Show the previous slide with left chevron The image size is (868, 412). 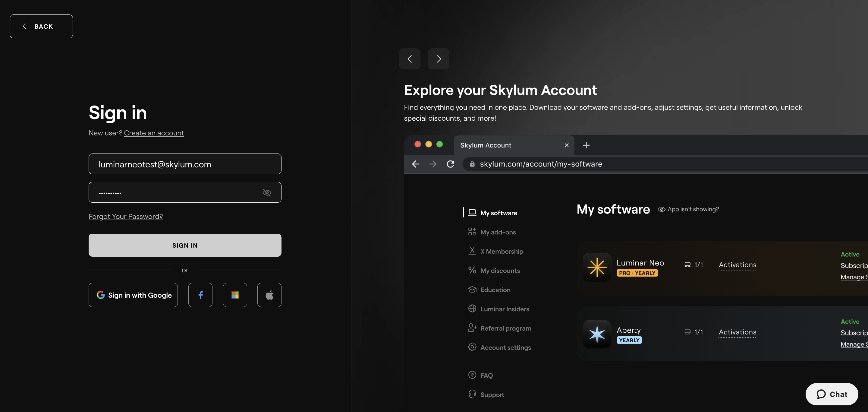click(x=410, y=59)
